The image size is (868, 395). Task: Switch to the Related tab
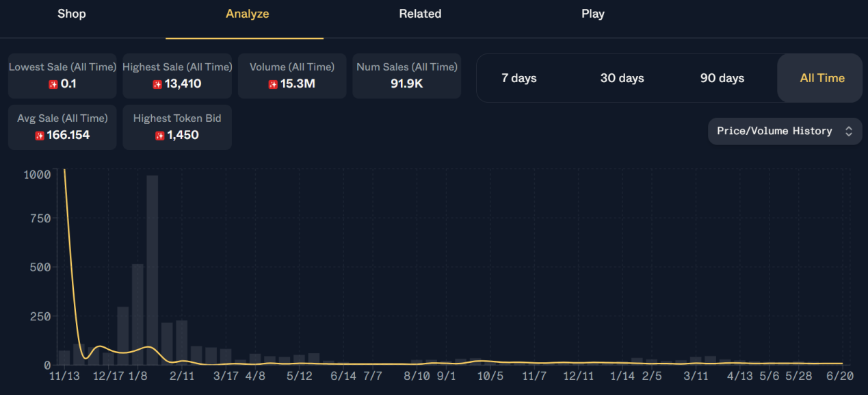pos(420,14)
